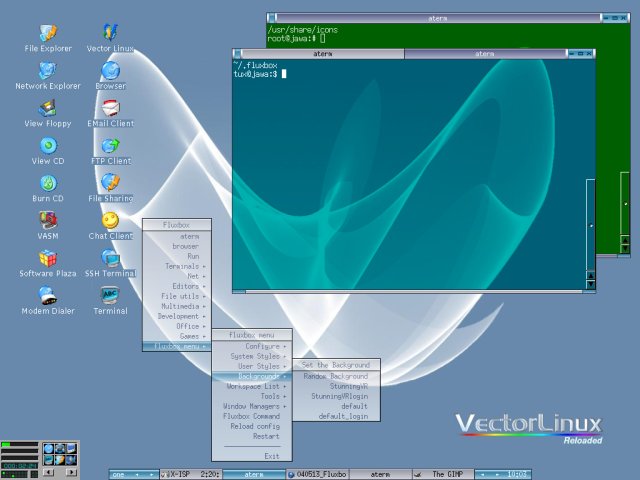Select StunningVRlogin background
The width and height of the screenshot is (640, 480).
click(336, 396)
